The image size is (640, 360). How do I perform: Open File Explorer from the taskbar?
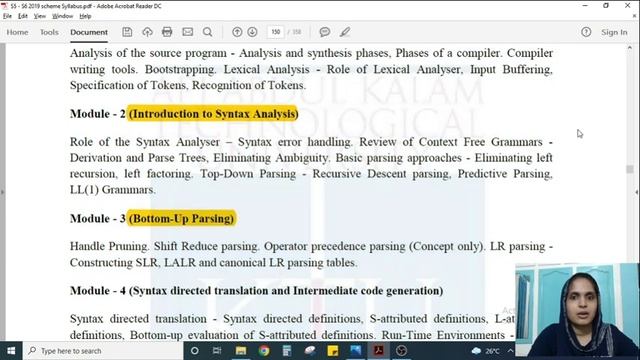pyautogui.click(x=241, y=351)
